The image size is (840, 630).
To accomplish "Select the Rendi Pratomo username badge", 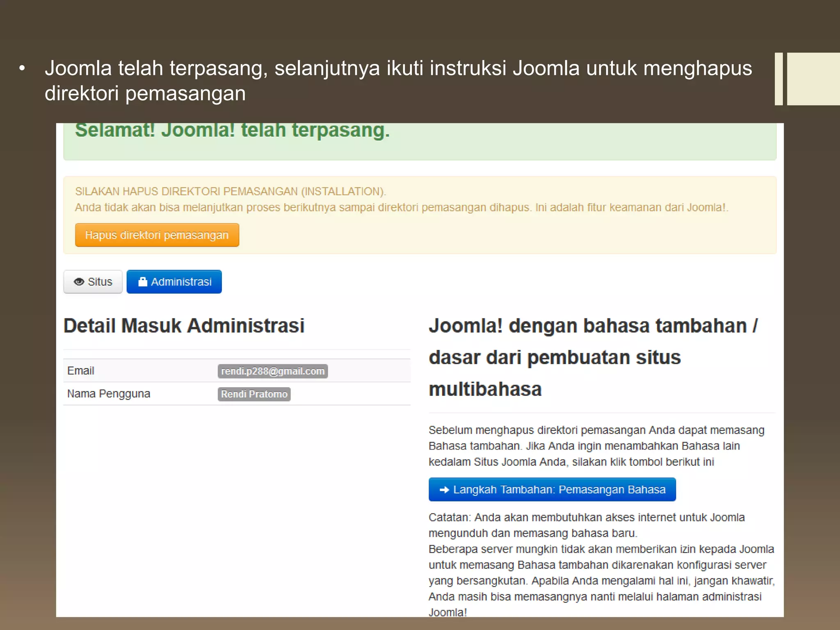I will (x=254, y=394).
